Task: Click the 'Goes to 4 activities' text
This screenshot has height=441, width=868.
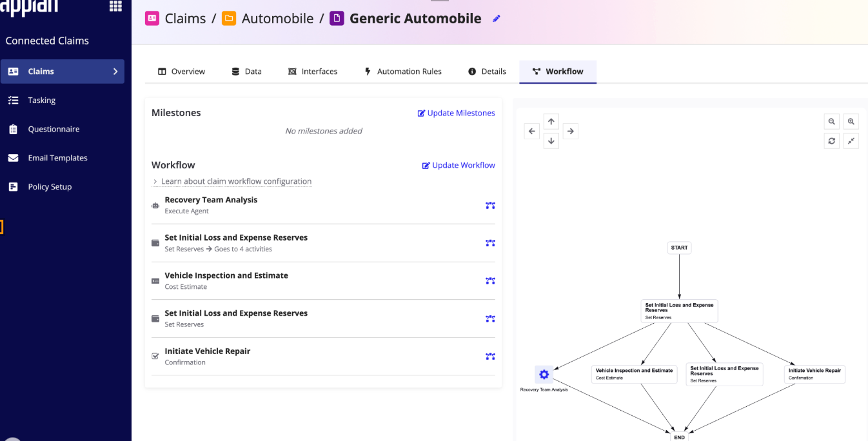Action: [x=243, y=249]
